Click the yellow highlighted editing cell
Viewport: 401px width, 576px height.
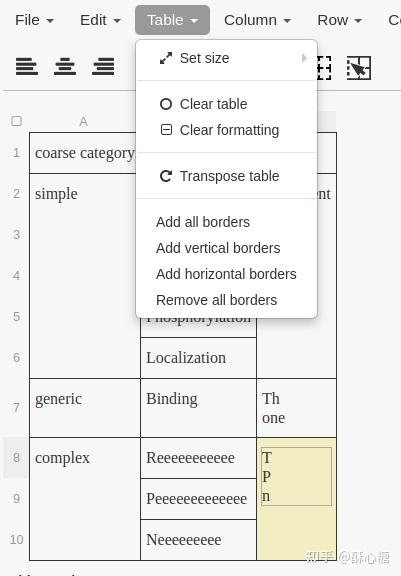(296, 498)
